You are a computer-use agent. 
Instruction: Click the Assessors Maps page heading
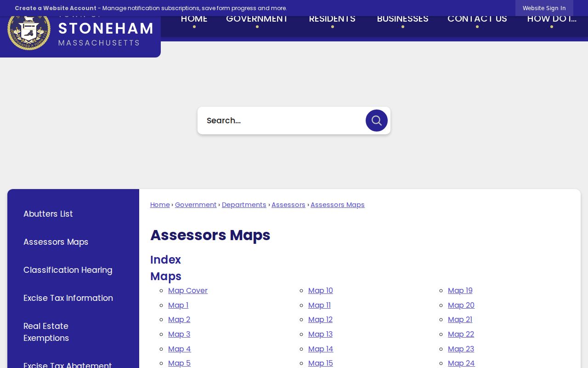pos(210,235)
